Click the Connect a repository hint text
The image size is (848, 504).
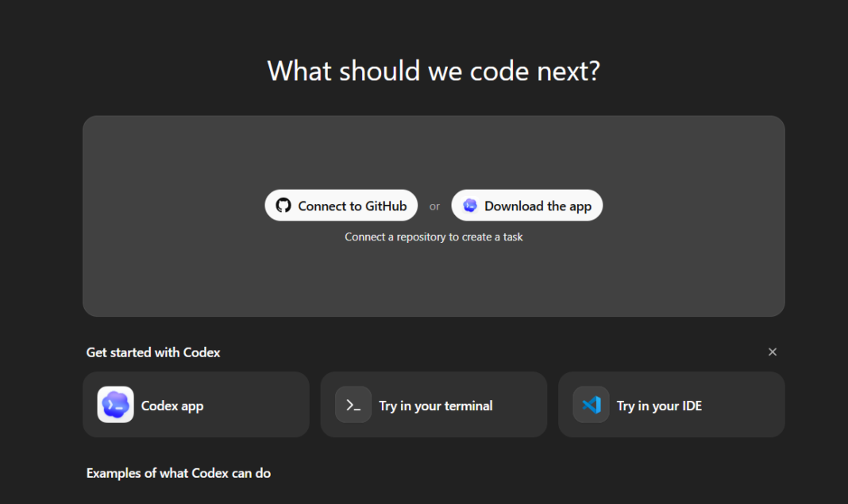click(x=434, y=237)
